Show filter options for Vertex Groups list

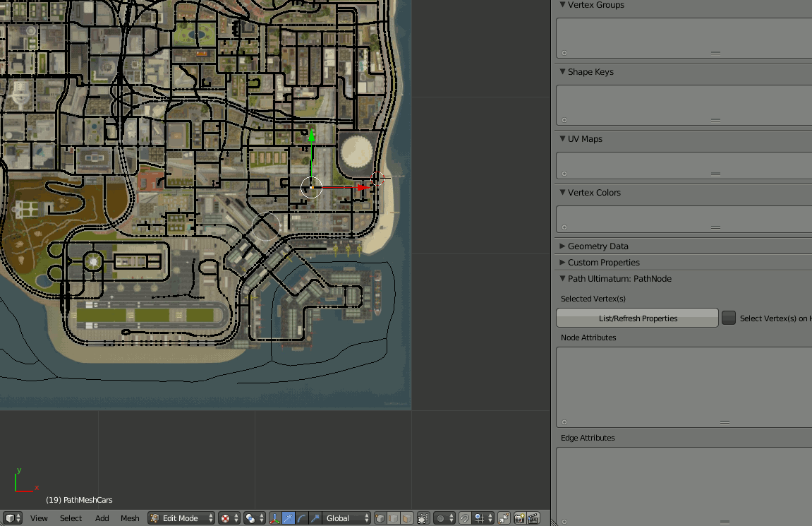tap(564, 53)
